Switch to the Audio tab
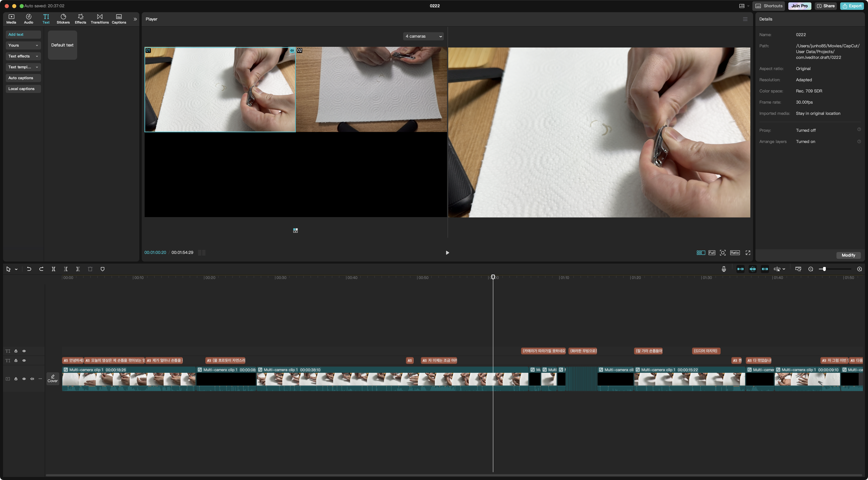Viewport: 868px width, 480px height. [29, 19]
